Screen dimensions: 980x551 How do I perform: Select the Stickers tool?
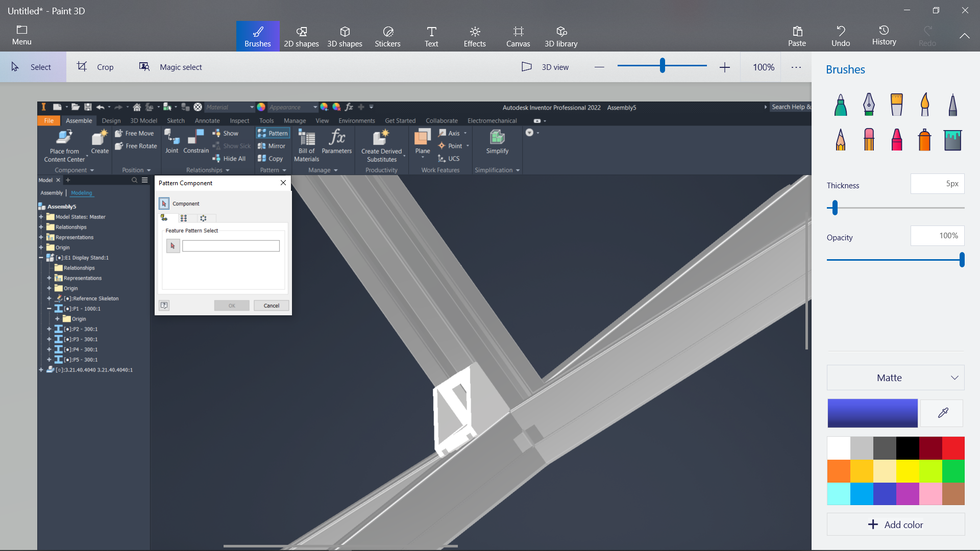pos(388,36)
